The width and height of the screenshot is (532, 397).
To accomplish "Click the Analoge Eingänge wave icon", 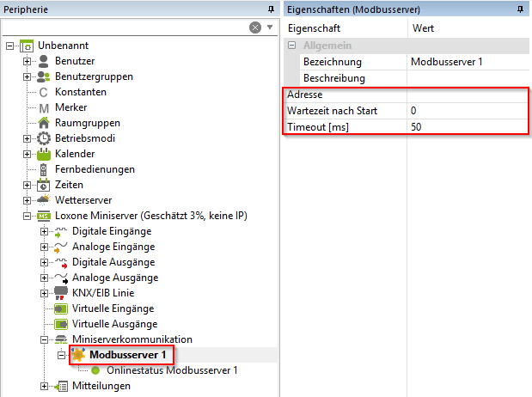I will pyautogui.click(x=61, y=247).
